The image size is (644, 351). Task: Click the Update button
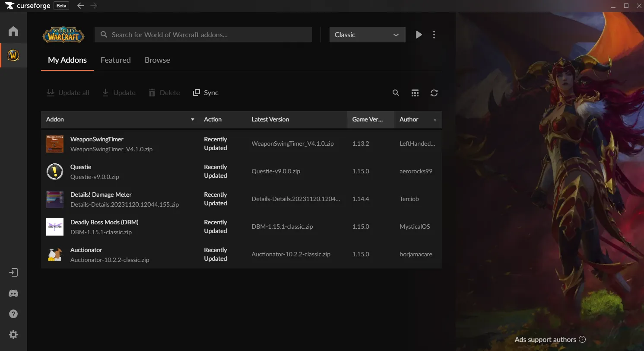(x=119, y=93)
